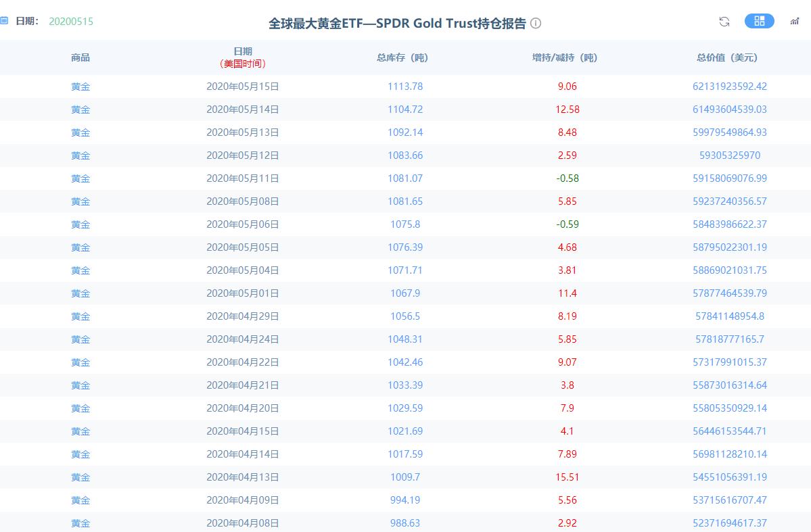Open the date field showing 20200515
Viewport: 811px width, 532px height.
coord(71,21)
